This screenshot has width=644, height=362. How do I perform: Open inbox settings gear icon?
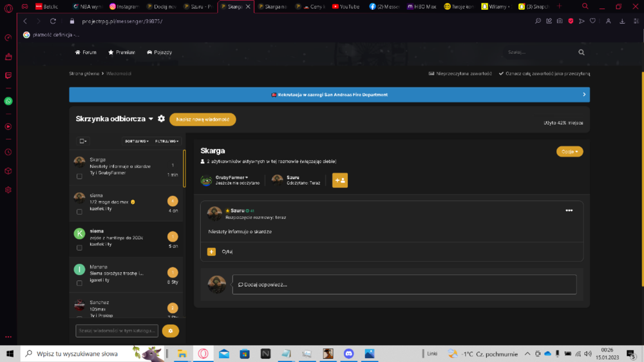pyautogui.click(x=162, y=119)
